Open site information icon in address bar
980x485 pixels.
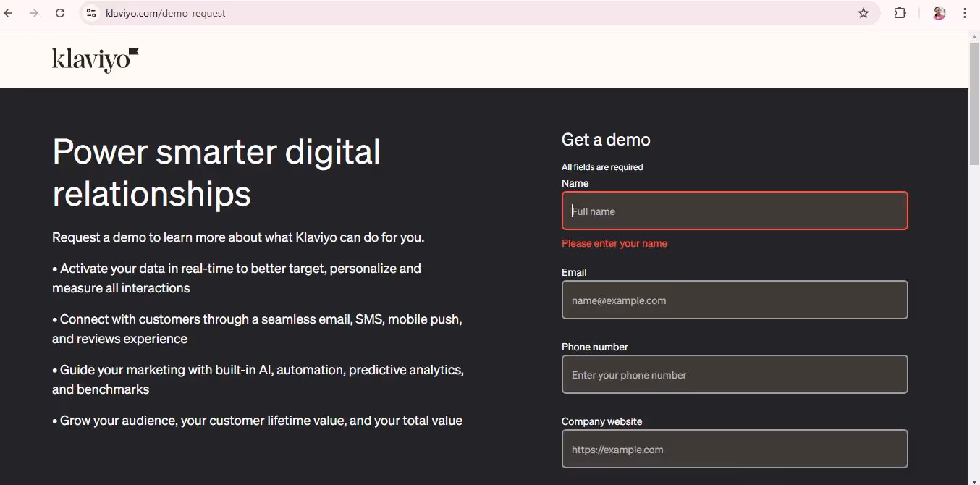(90, 13)
